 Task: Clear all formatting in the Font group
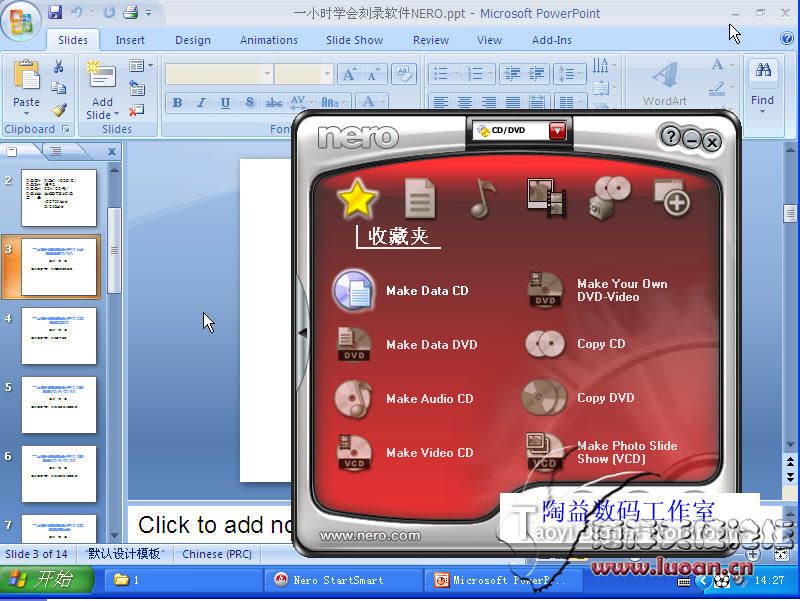click(404, 74)
